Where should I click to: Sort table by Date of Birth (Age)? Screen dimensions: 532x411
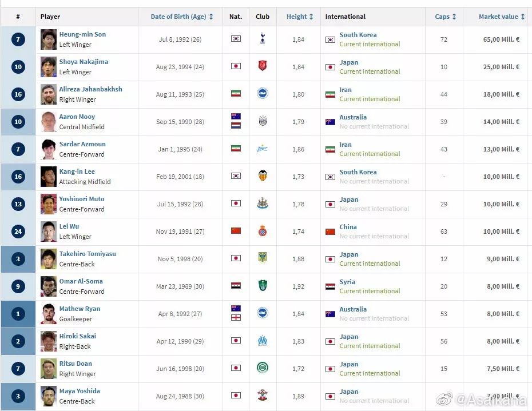[x=182, y=17]
